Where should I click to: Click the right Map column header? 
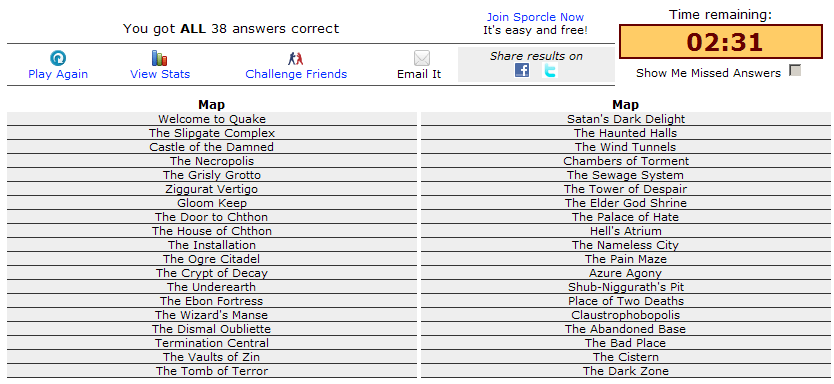[x=626, y=105]
